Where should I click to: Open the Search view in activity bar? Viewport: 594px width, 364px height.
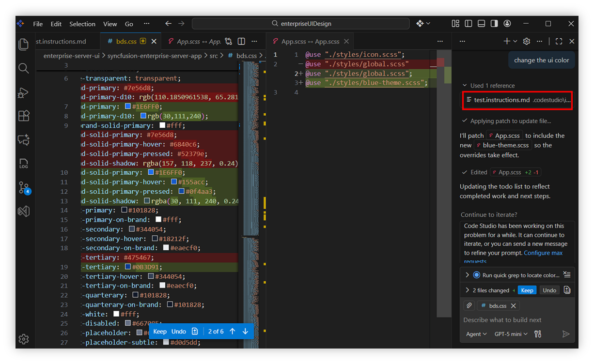pos(23,68)
